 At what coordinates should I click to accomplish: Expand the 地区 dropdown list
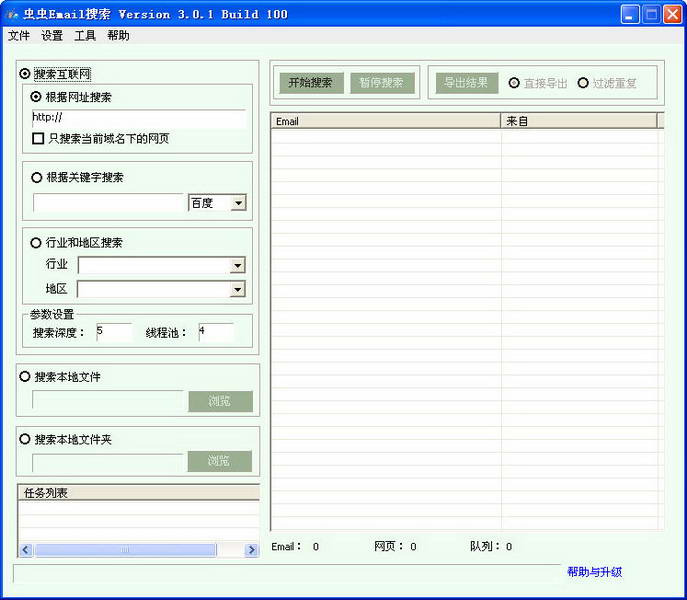pos(237,289)
